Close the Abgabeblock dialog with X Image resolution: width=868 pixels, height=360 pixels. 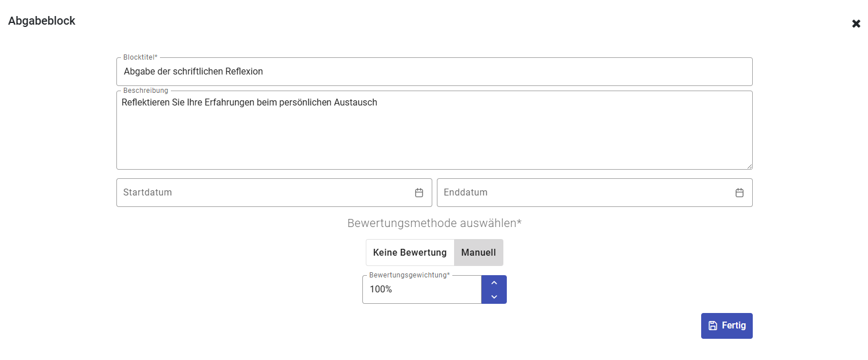point(856,24)
